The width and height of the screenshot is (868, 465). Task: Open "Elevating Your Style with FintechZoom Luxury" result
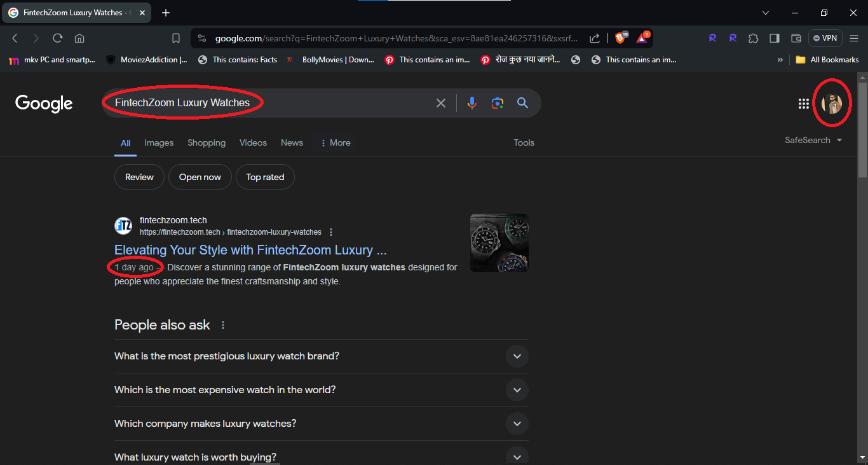(x=250, y=250)
